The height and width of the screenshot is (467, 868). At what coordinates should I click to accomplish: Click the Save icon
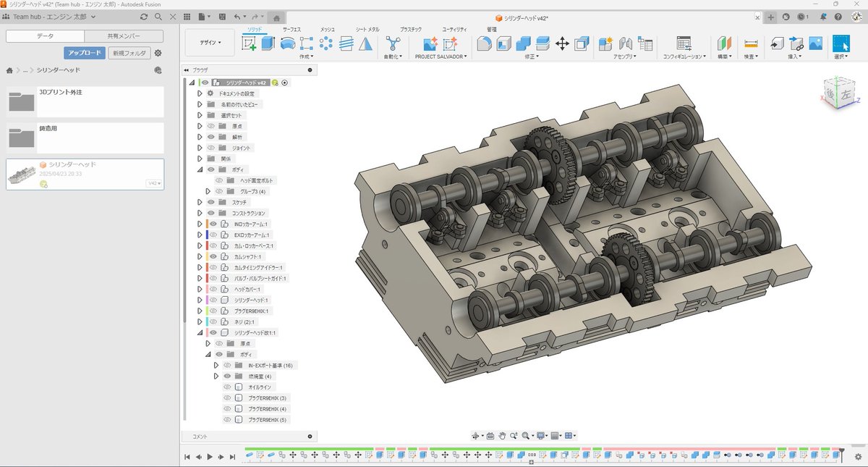tap(223, 17)
